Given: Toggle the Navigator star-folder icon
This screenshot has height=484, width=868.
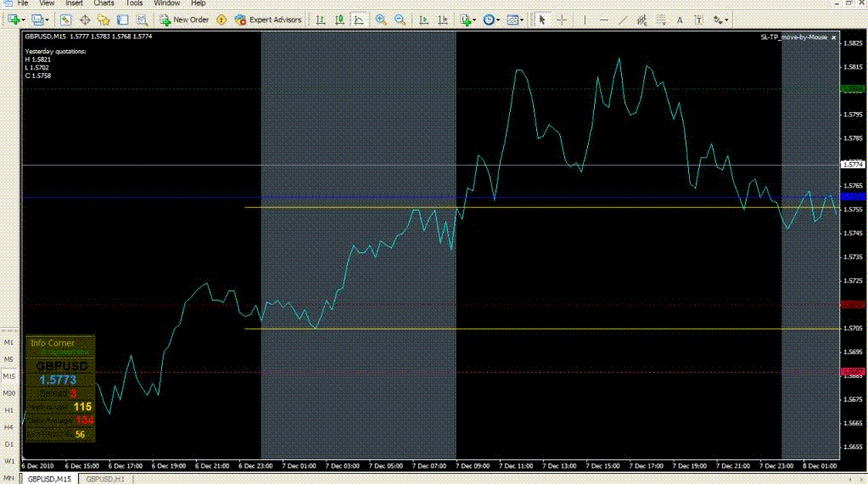Looking at the screenshot, I should pyautogui.click(x=104, y=20).
